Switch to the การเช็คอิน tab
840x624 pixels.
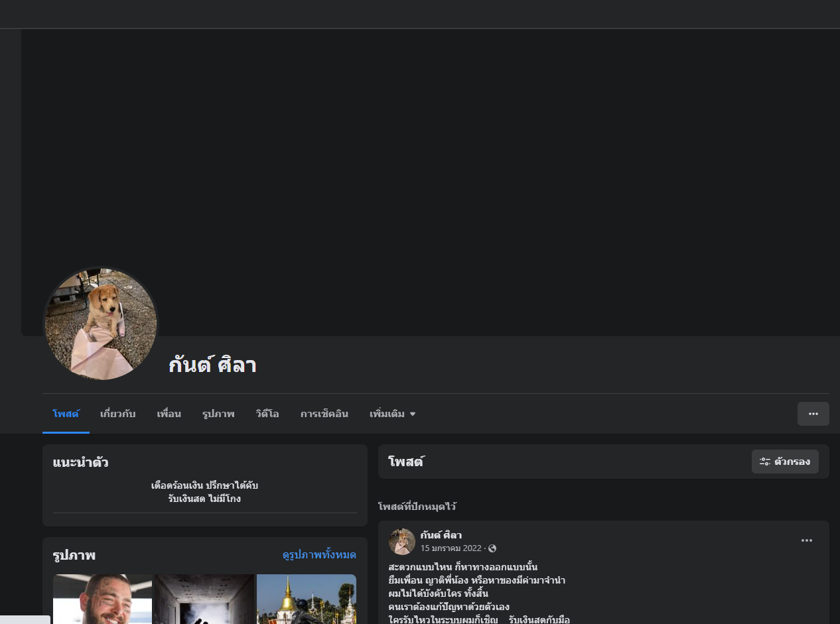(324, 414)
